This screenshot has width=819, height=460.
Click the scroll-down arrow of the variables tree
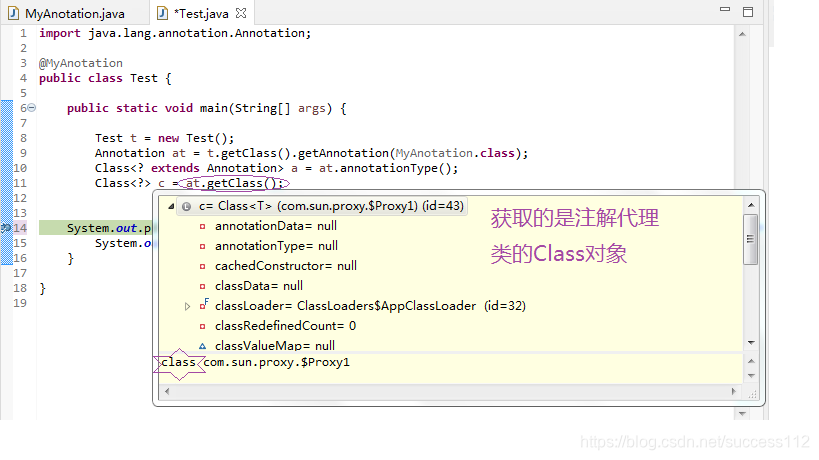coord(751,343)
